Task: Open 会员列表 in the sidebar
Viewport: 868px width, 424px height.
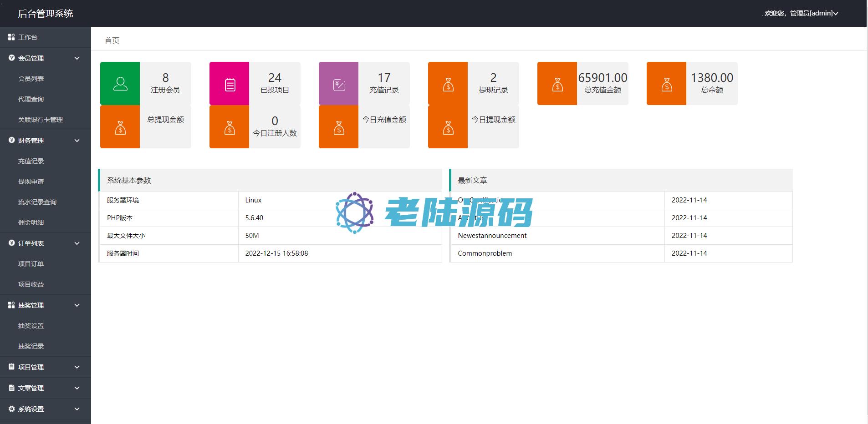Action: coord(31,79)
